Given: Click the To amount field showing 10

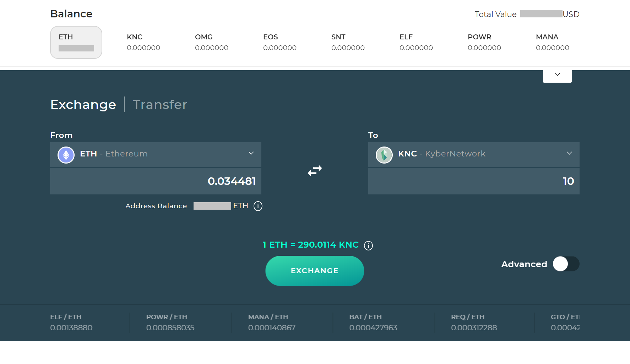Looking at the screenshot, I should coord(474,181).
